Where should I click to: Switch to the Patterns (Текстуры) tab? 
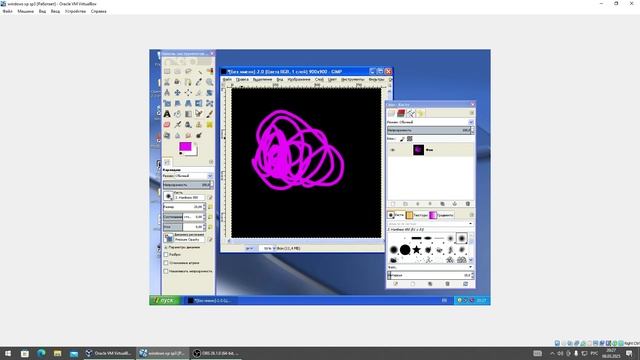pos(417,215)
